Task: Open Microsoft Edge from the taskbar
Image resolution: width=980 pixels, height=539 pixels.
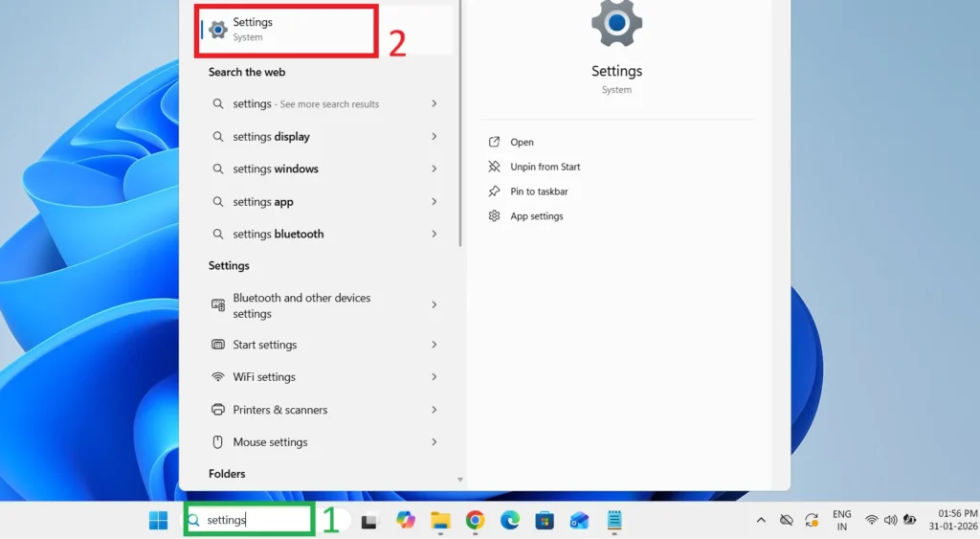Action: [x=510, y=520]
